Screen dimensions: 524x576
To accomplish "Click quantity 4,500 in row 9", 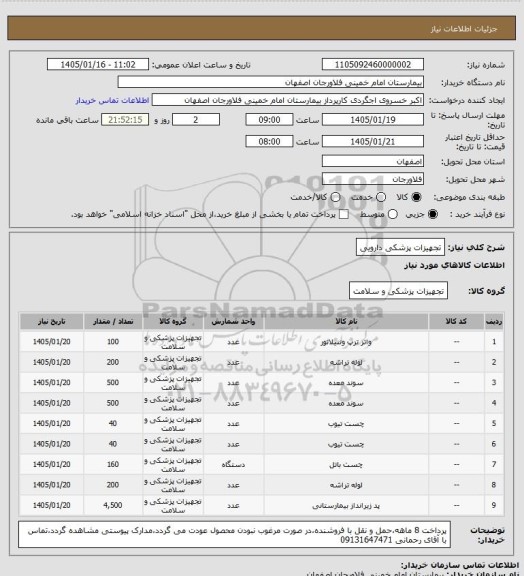I will [x=112, y=505].
